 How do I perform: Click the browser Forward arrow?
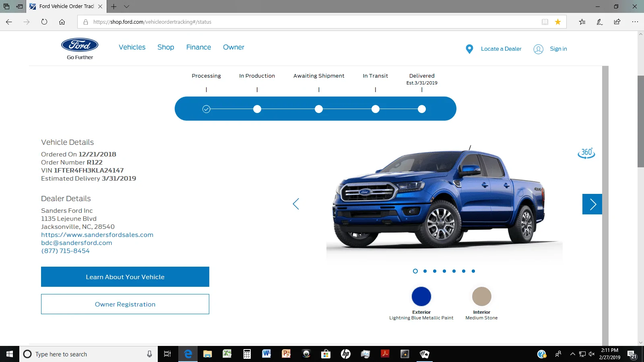(27, 22)
